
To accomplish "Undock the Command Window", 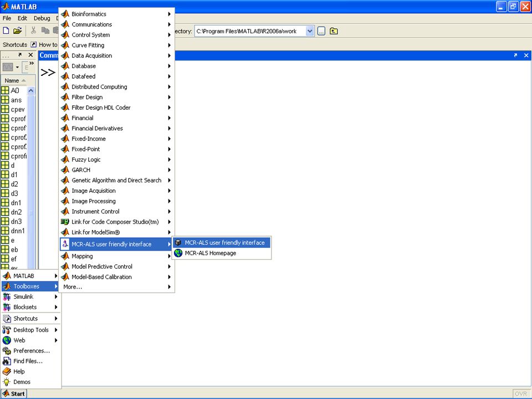I will point(515,55).
